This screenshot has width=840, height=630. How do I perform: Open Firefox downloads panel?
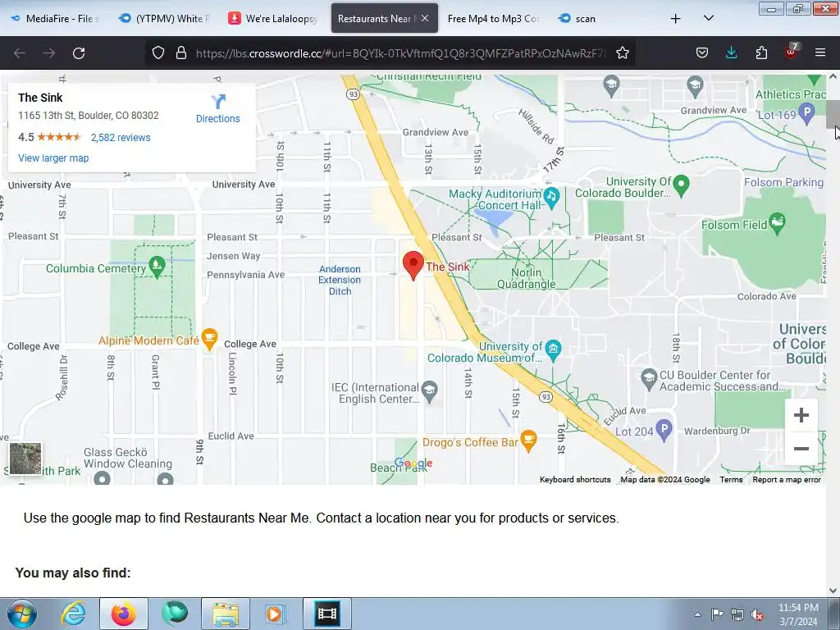pos(731,53)
